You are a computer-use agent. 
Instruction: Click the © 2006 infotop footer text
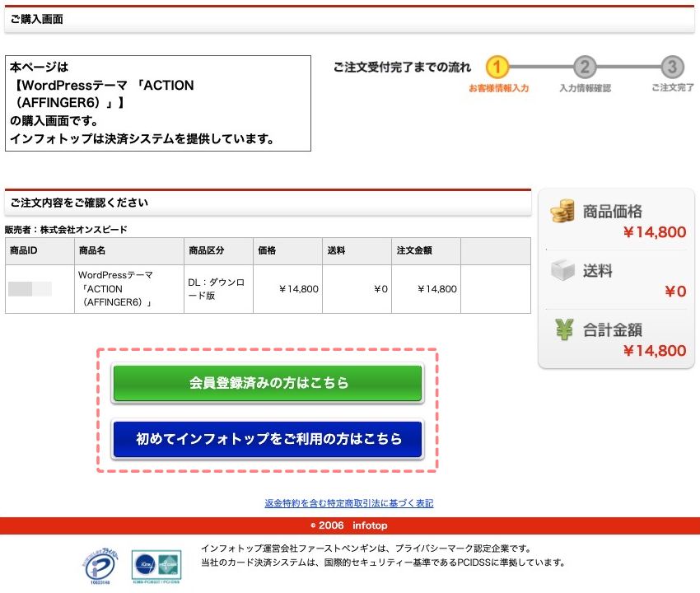point(349,525)
